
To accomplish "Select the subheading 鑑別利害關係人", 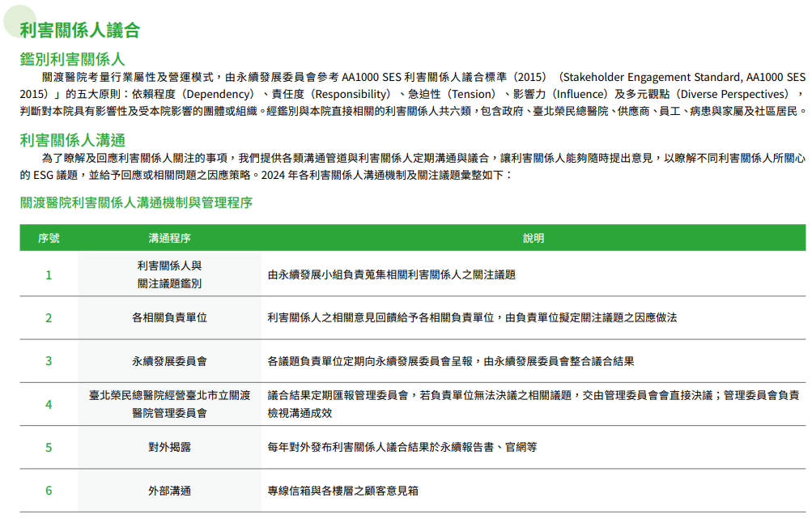I will 73,59.
